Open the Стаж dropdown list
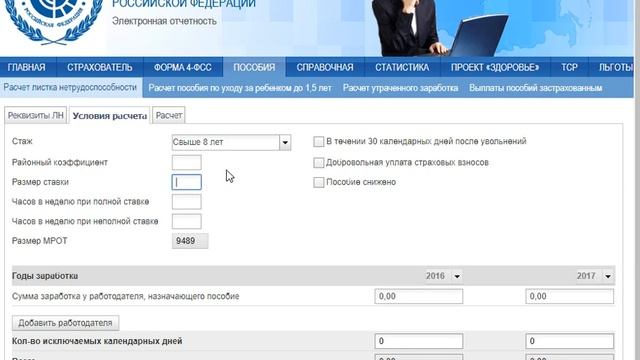 click(231, 142)
